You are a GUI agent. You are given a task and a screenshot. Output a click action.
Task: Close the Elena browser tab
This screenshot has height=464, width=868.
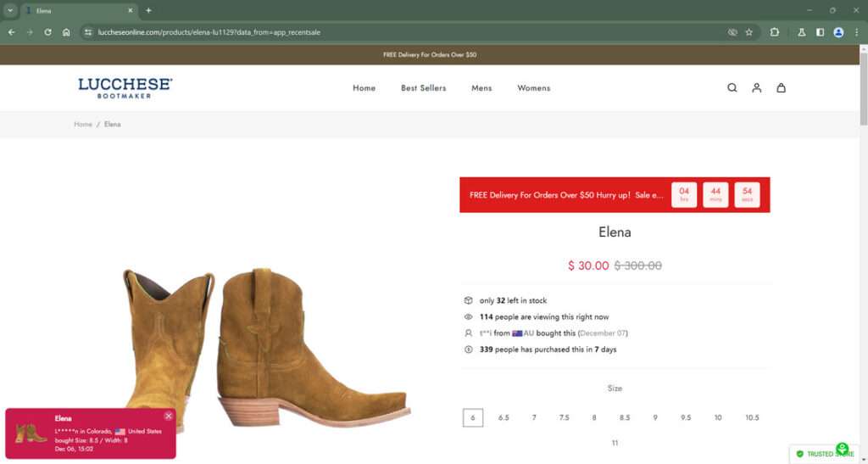coord(130,10)
